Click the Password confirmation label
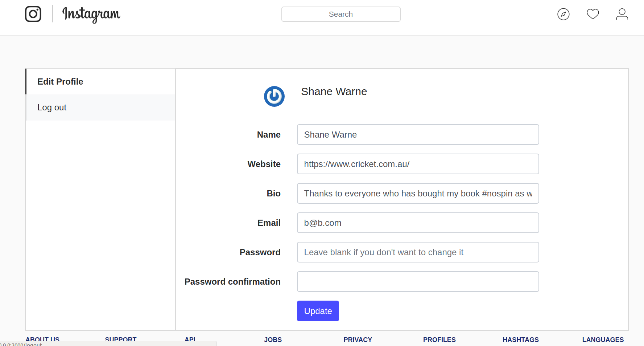 [232, 282]
